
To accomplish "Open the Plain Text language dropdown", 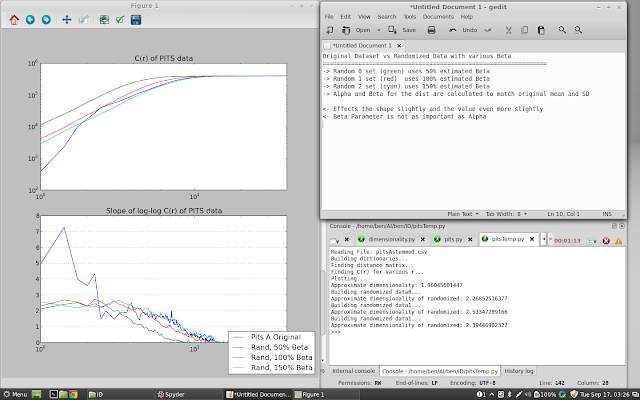I will (x=463, y=214).
